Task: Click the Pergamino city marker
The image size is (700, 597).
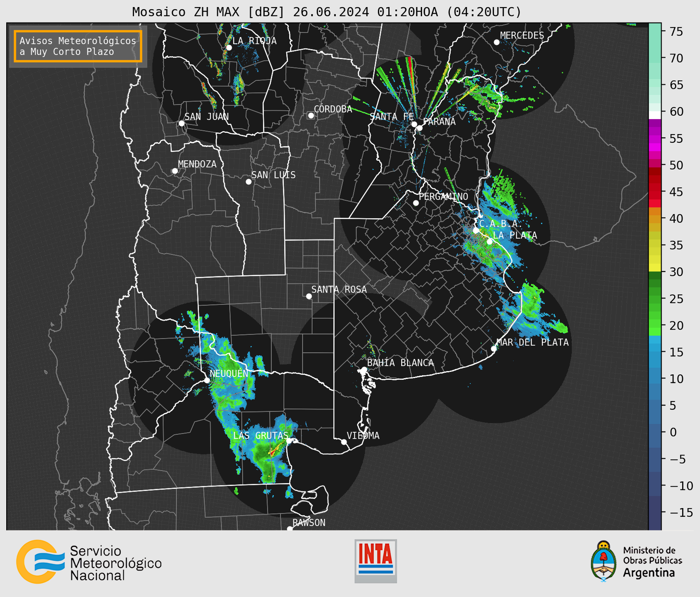Action: click(x=416, y=203)
